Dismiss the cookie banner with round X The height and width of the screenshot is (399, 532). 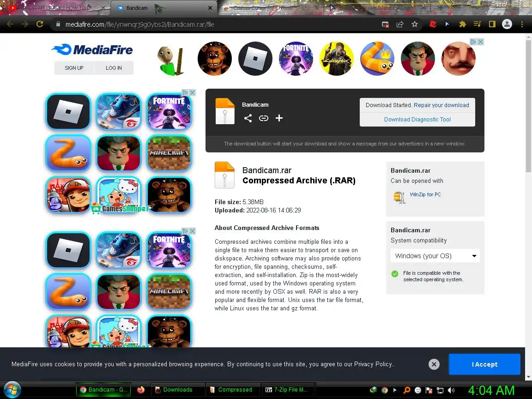[434, 364]
